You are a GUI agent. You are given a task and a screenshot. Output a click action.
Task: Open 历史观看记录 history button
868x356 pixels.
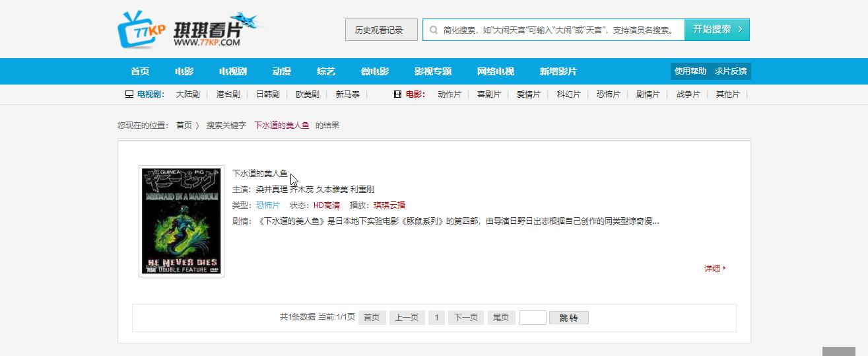click(x=382, y=30)
